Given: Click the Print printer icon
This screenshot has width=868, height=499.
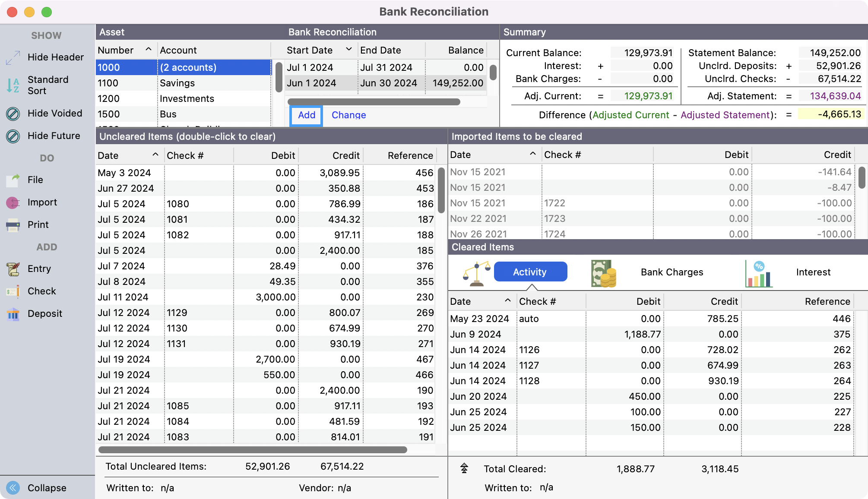Looking at the screenshot, I should pyautogui.click(x=13, y=225).
